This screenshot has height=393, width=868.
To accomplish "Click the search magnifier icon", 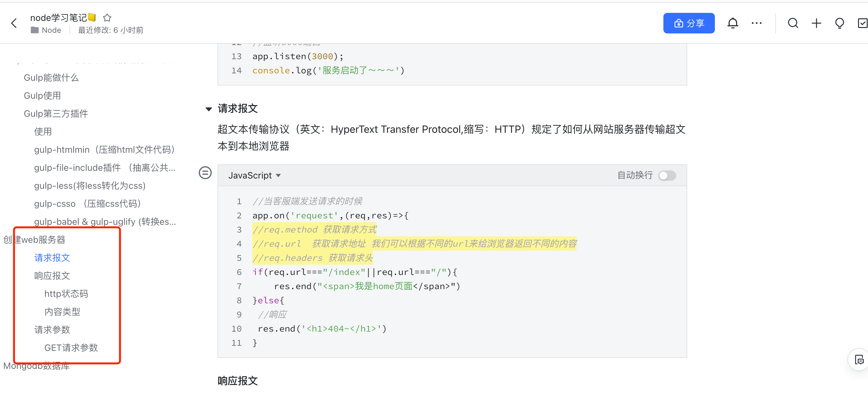I will [793, 23].
